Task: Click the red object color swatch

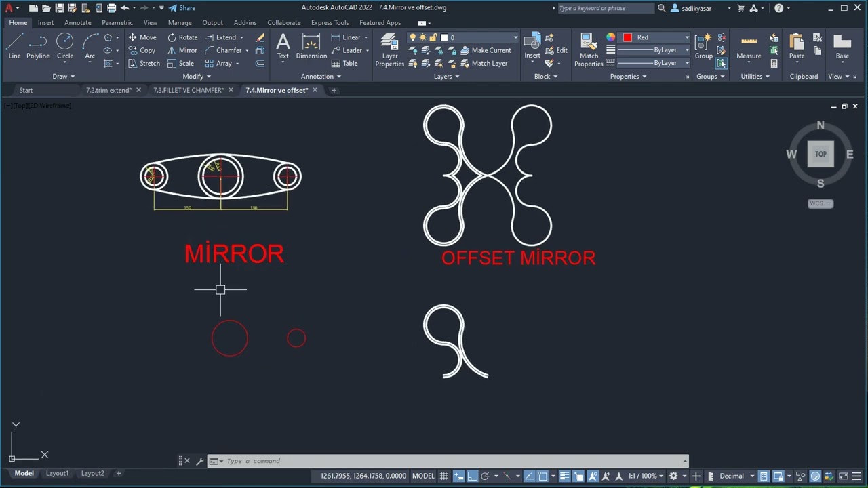Action: tap(627, 37)
